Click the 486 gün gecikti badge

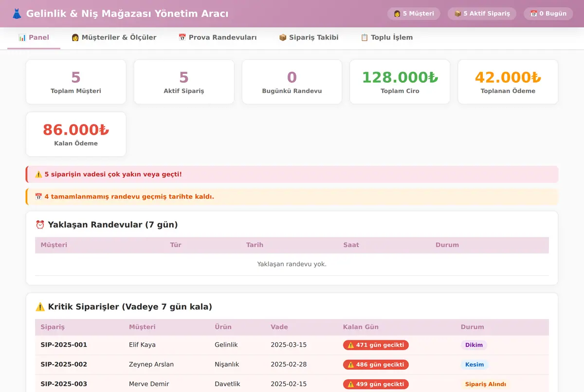[376, 364]
